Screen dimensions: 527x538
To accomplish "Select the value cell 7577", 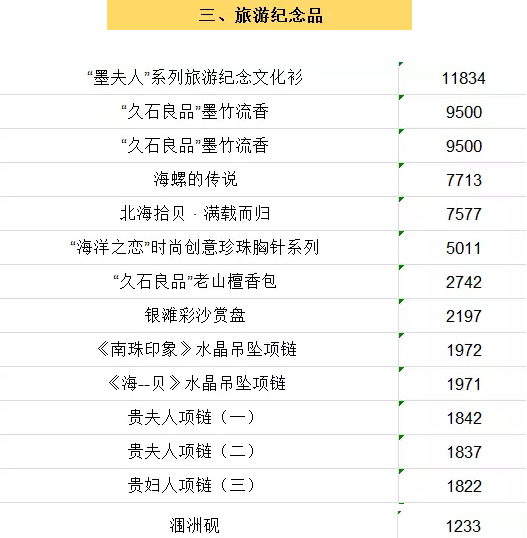I will pyautogui.click(x=462, y=213).
